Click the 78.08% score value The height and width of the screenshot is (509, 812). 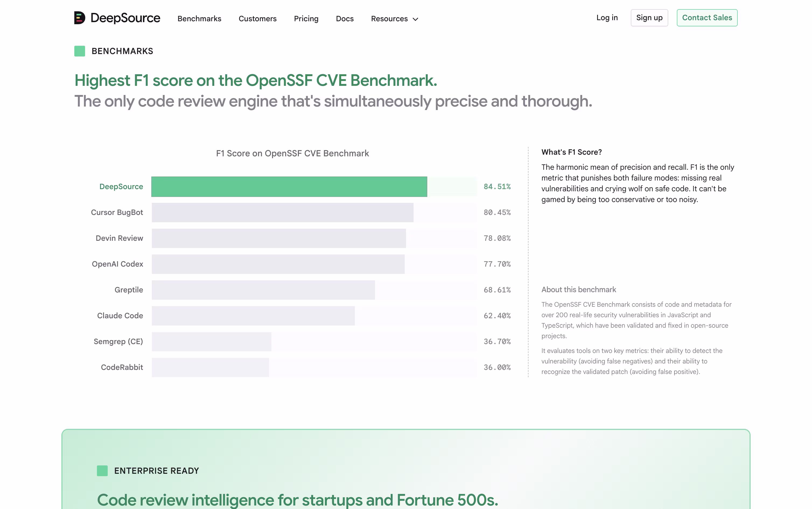[x=497, y=238]
